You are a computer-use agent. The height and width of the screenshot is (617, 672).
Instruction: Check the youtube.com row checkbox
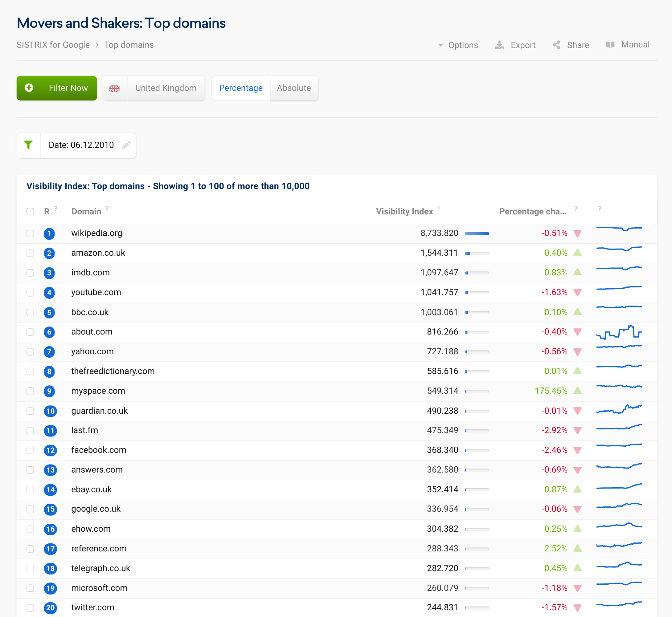[31, 292]
